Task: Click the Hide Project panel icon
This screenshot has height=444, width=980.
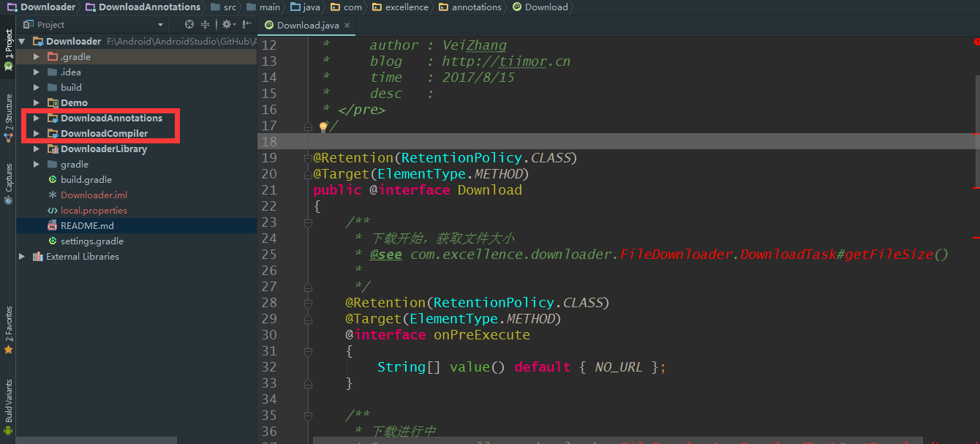Action: 247,25
